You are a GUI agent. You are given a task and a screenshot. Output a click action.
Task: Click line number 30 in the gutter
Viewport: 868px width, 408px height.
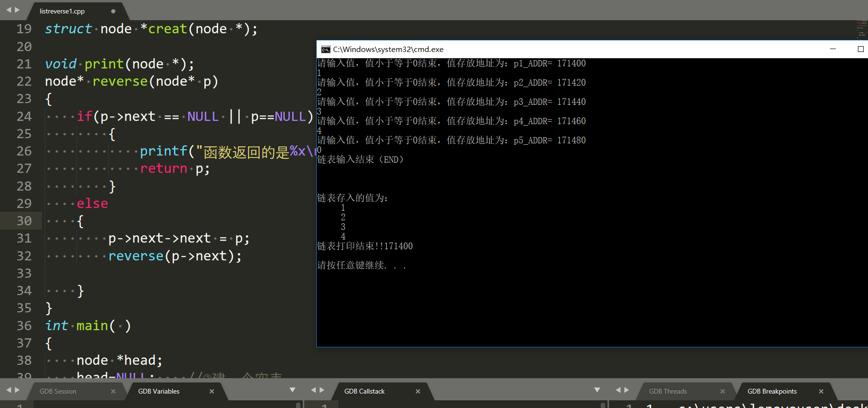tap(24, 221)
